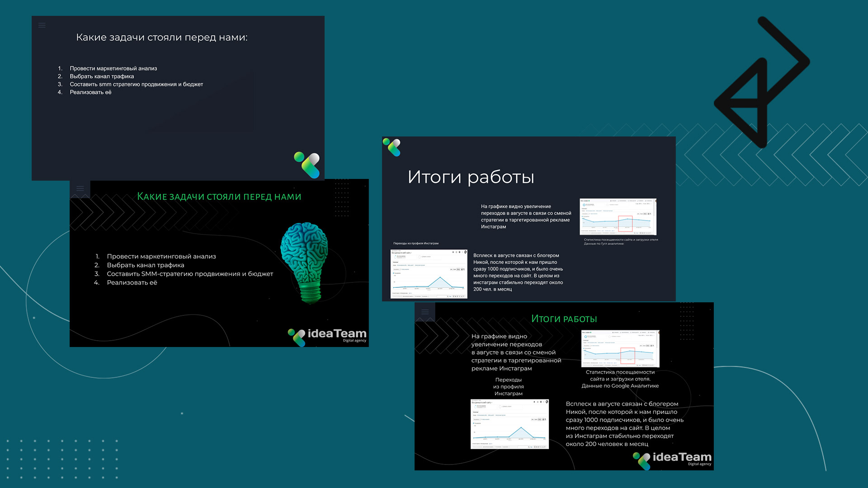Screen dimensions: 868x488
Task: Click 'Провести маркетинговый анализ' on the gray slide
Action: click(113, 68)
